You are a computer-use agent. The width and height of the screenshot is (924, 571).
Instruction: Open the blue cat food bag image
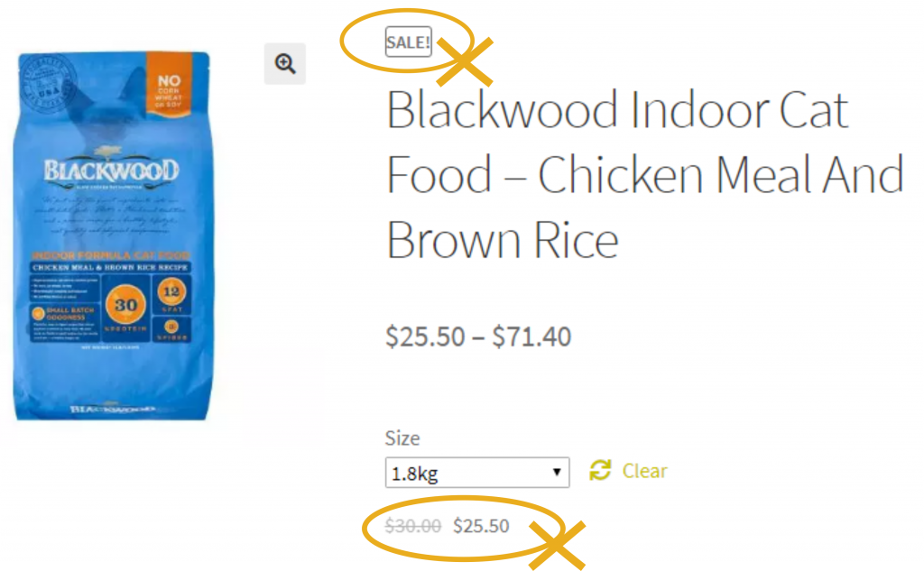click(x=112, y=235)
